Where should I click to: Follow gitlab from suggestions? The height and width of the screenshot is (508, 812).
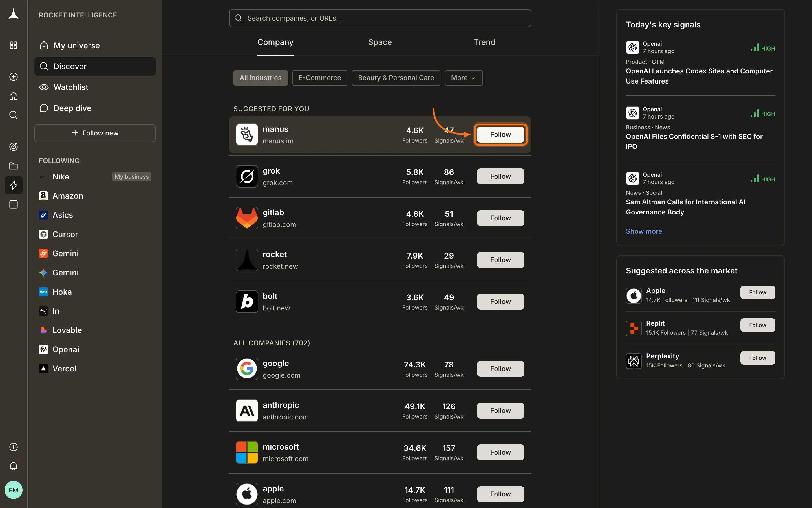click(x=500, y=218)
